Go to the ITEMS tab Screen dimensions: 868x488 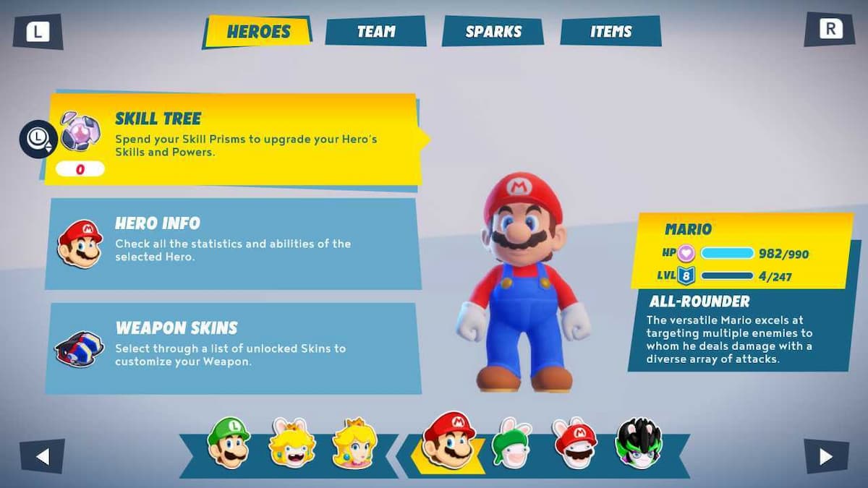[x=611, y=32]
